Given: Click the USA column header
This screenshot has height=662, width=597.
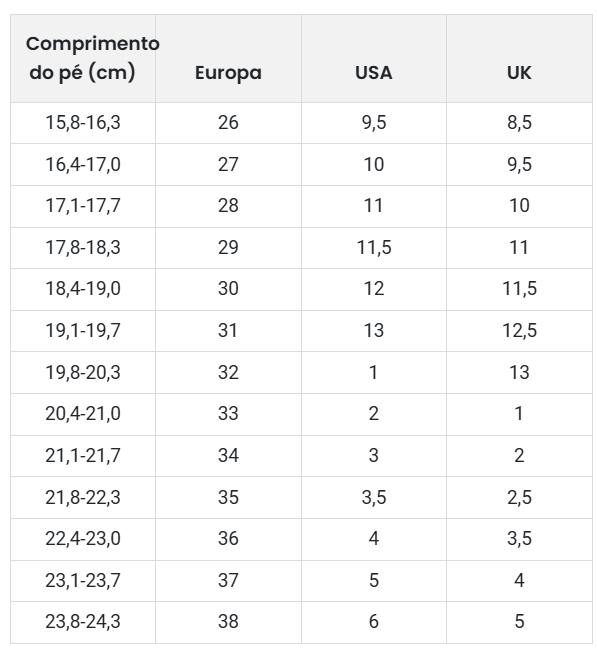Looking at the screenshot, I should [x=374, y=58].
